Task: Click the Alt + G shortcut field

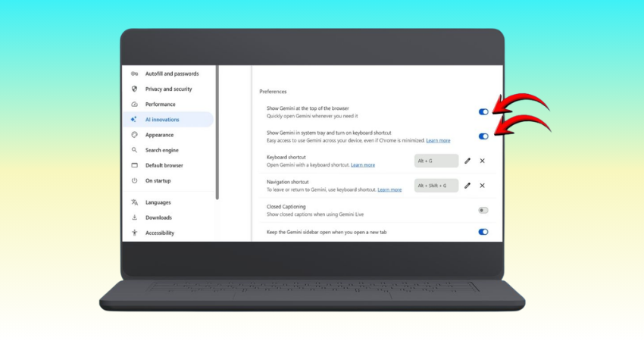Action: [436, 161]
